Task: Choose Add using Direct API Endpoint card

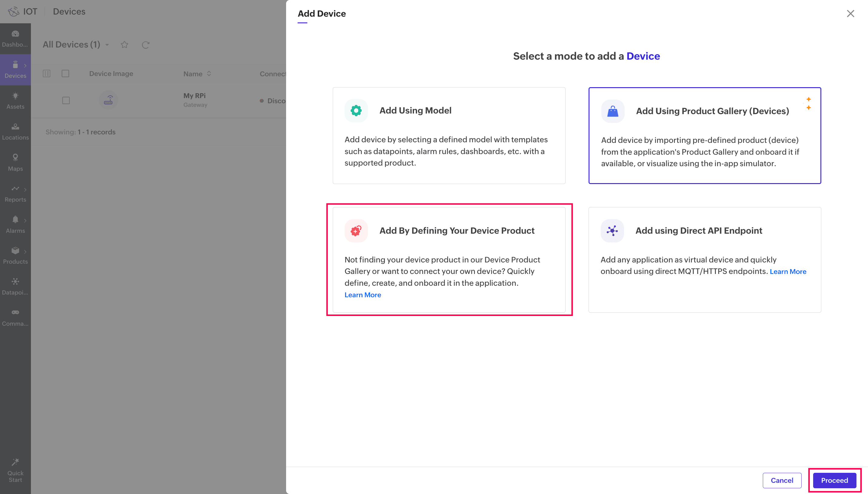Action: click(x=704, y=259)
